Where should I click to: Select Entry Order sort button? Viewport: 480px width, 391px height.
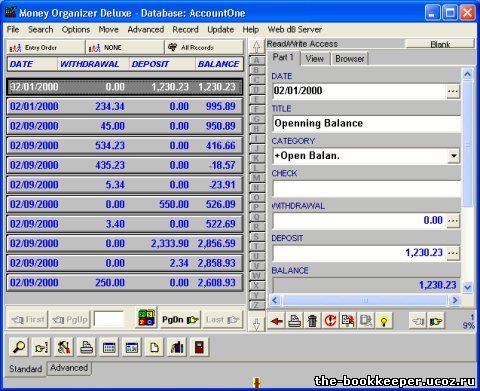click(x=45, y=48)
